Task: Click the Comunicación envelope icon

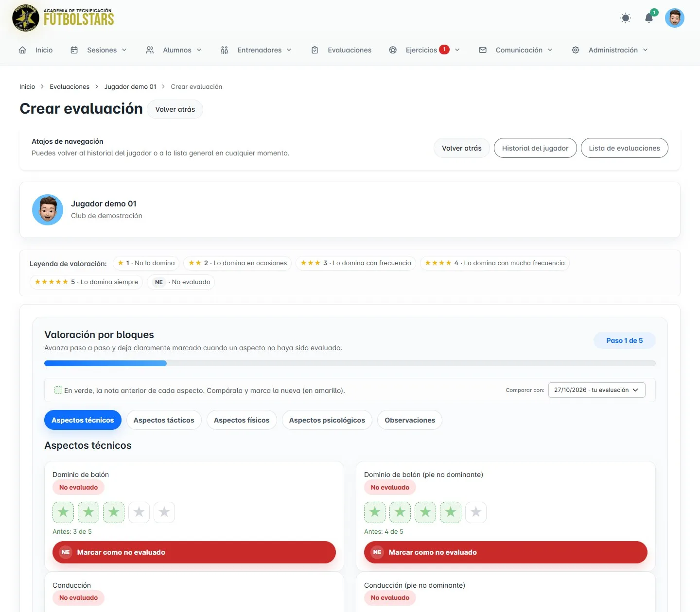Action: point(483,50)
